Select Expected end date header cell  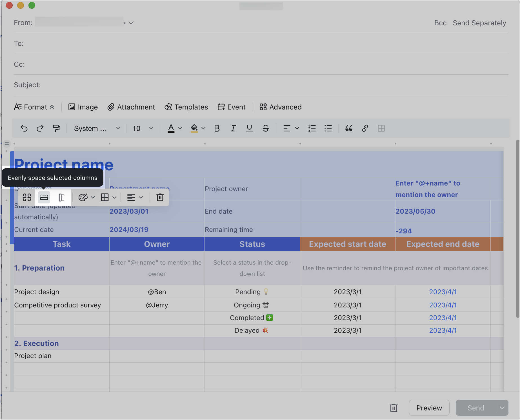443,244
